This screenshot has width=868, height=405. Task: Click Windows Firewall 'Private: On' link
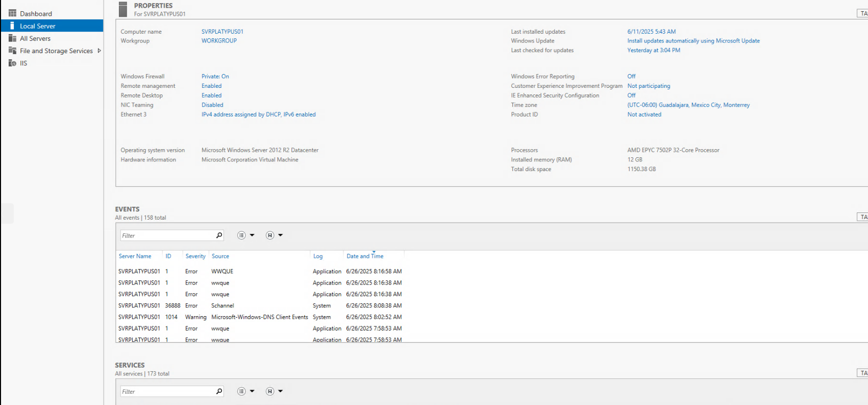click(x=215, y=77)
